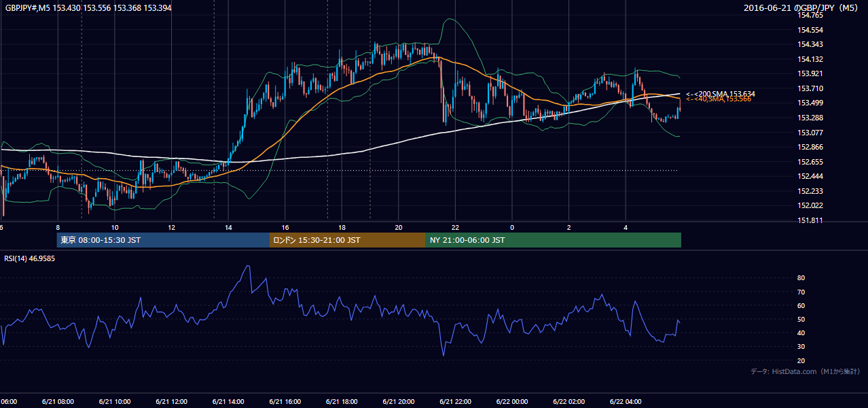
Task: Click price axis value 151.811
Action: coord(811,220)
